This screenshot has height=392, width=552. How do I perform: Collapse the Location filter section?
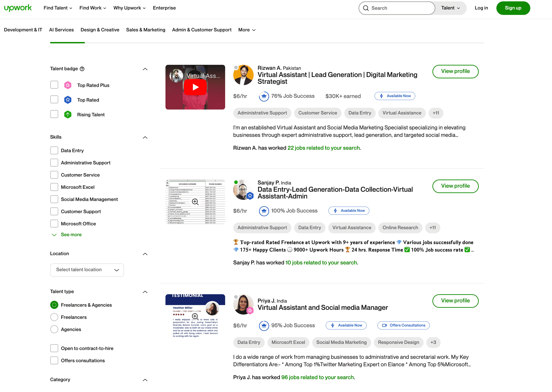[x=145, y=254]
